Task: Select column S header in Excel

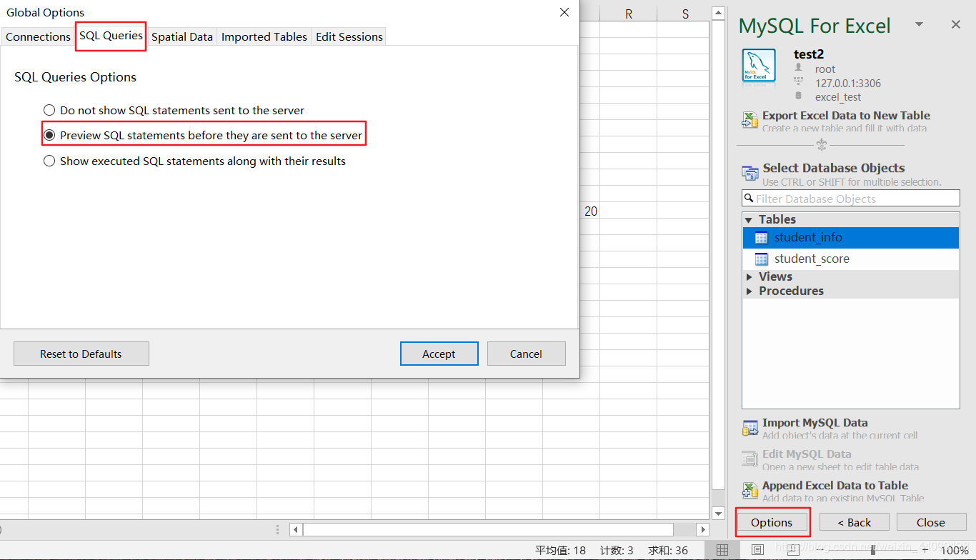Action: 686,14
